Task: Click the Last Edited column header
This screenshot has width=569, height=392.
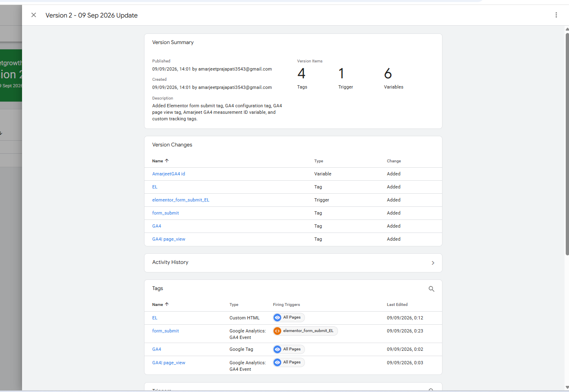Action: pyautogui.click(x=397, y=305)
